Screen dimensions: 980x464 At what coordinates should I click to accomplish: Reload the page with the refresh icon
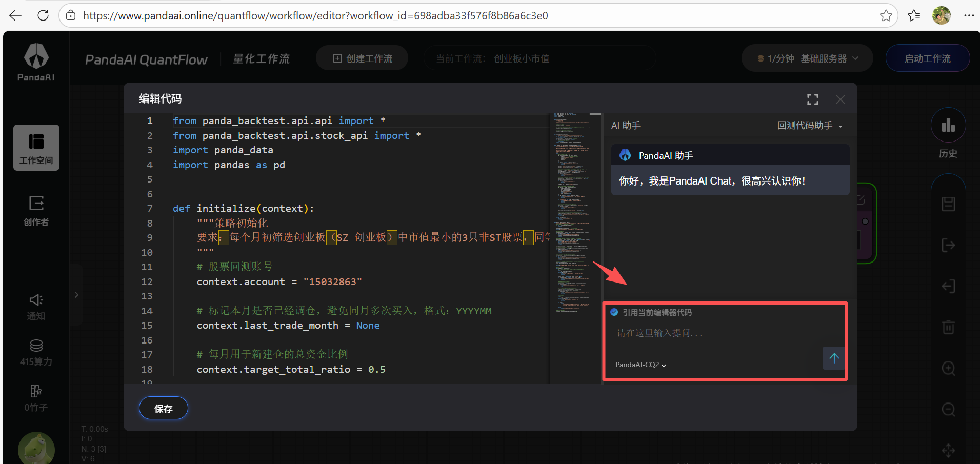[x=43, y=15]
